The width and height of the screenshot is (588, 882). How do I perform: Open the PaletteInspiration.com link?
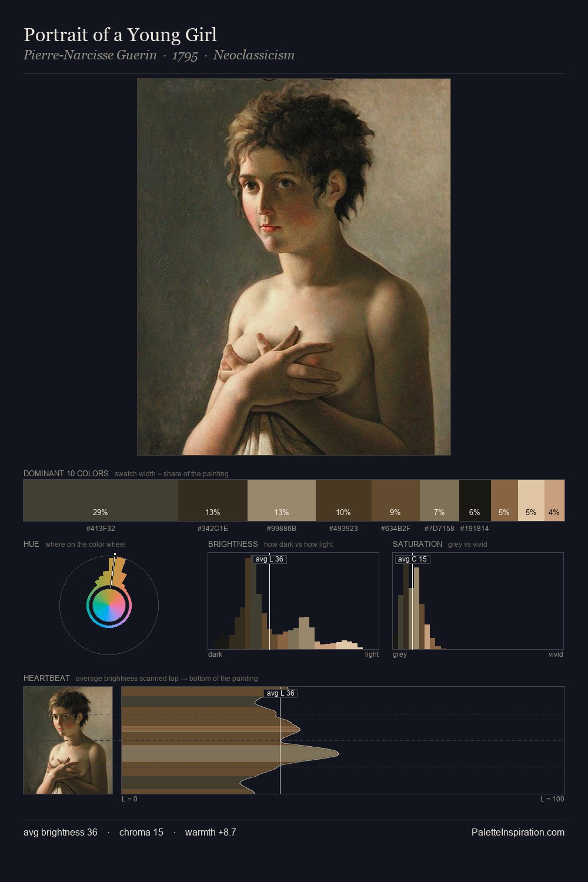point(518,833)
